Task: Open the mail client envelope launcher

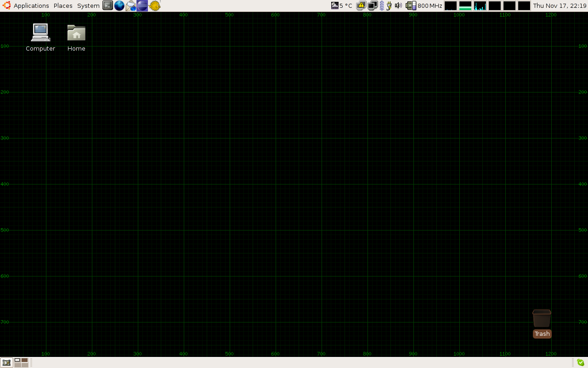Action: coord(131,6)
